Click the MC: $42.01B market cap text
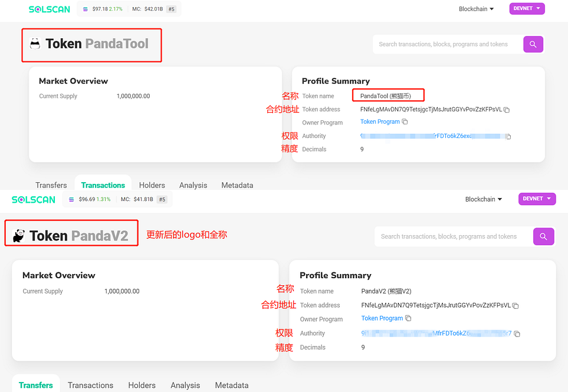The height and width of the screenshot is (392, 568). coord(147,9)
